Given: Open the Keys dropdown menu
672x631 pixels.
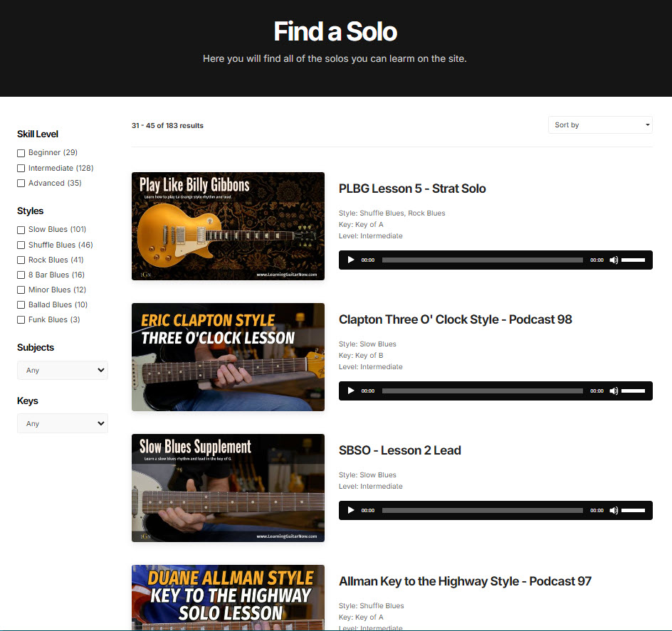Looking at the screenshot, I should tap(63, 424).
